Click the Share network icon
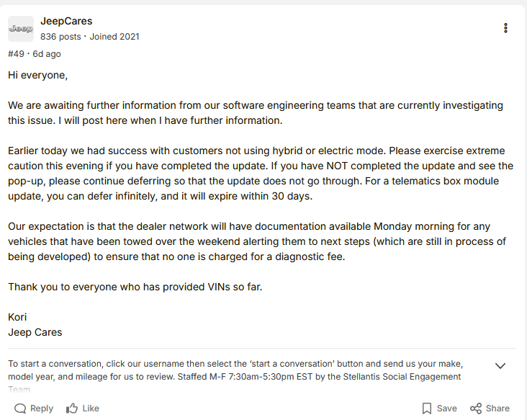Viewport: 527px width, 420px height. (476, 408)
